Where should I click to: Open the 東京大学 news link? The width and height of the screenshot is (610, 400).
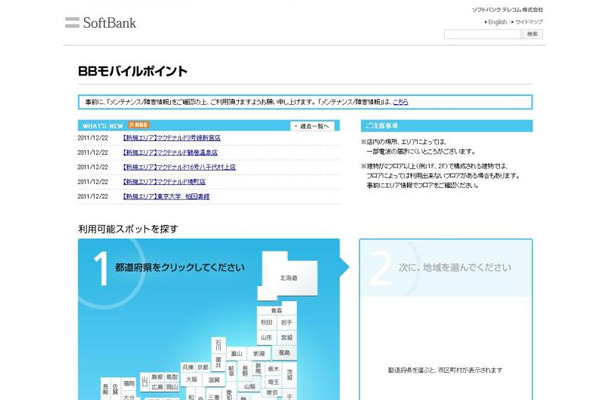166,196
